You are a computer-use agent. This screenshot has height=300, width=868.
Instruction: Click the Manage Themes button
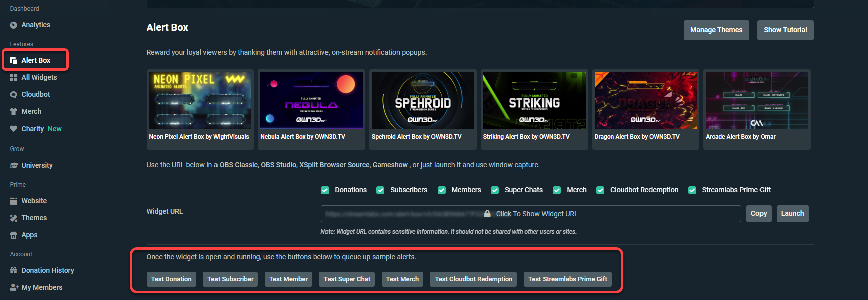click(x=716, y=30)
